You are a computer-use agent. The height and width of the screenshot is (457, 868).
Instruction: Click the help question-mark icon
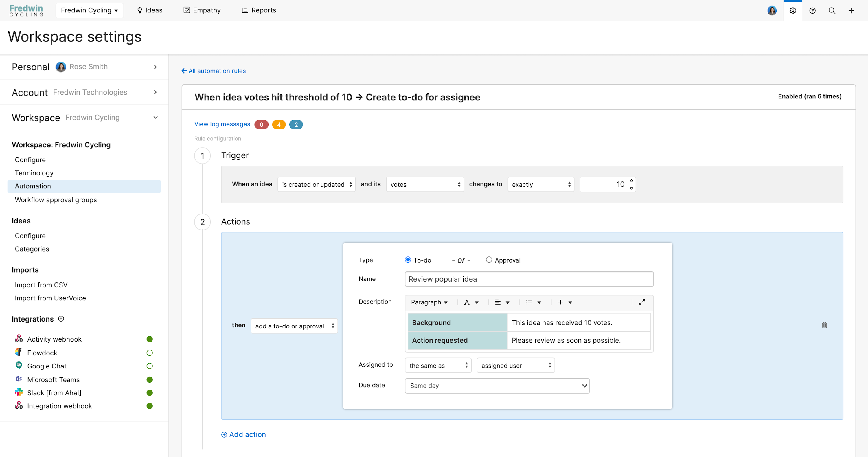click(812, 10)
